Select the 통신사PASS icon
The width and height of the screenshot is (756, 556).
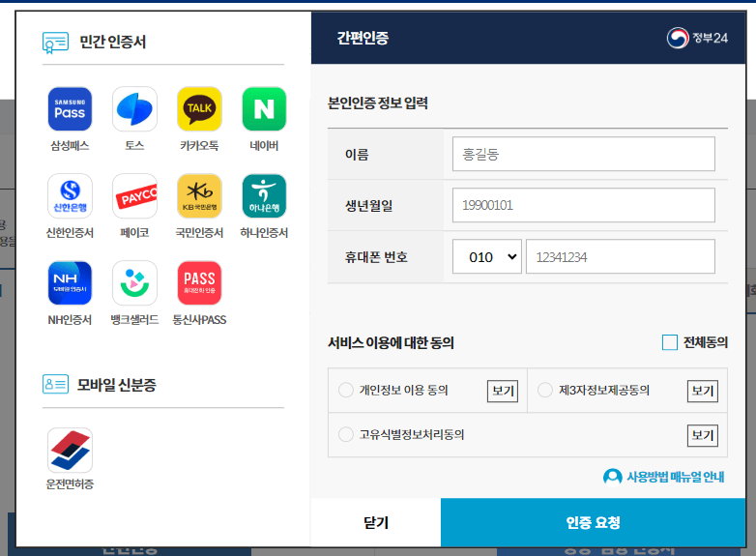tap(199, 283)
